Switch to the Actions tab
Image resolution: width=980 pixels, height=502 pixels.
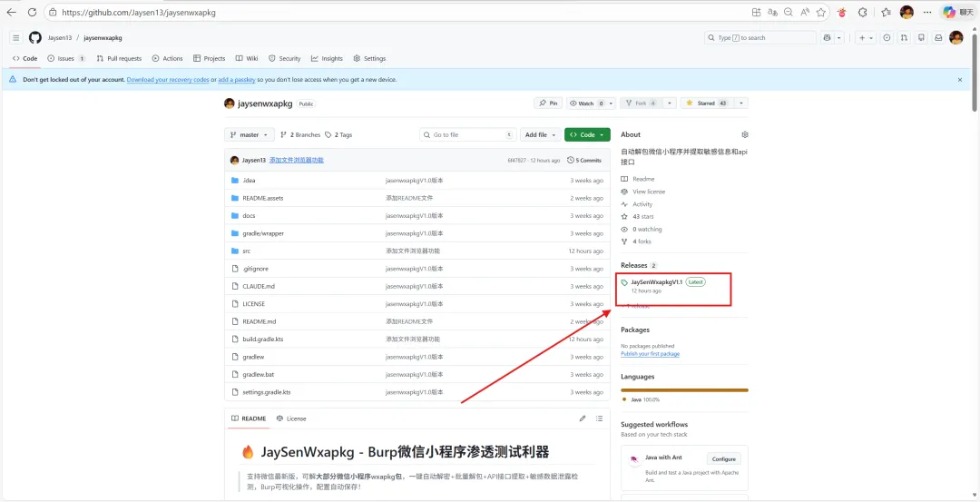pyautogui.click(x=168, y=58)
